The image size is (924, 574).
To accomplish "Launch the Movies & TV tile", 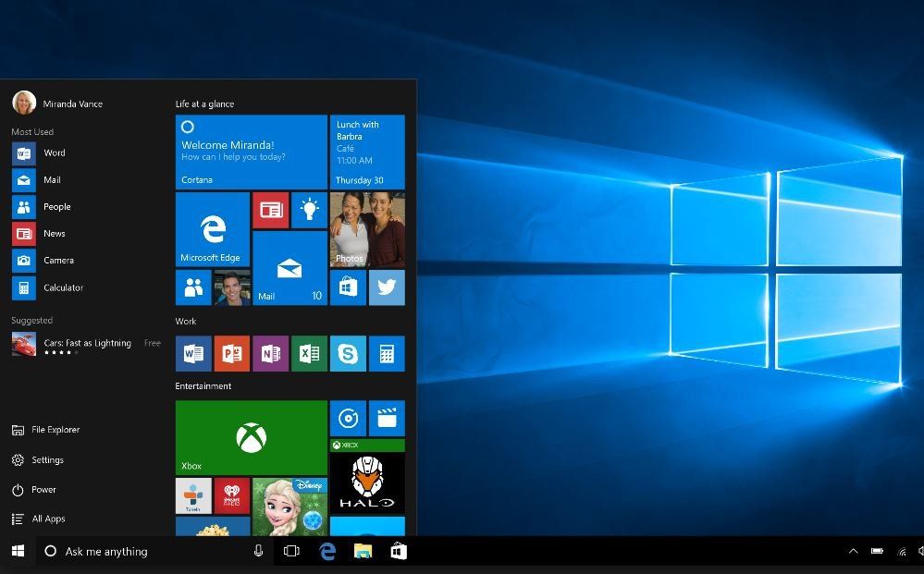I will [x=387, y=418].
